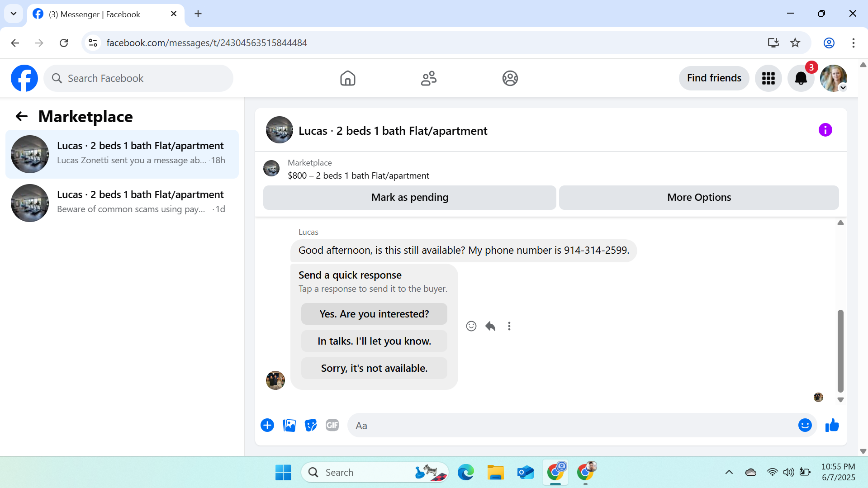Open More Options for the listing
The height and width of the screenshot is (488, 868).
point(699,198)
